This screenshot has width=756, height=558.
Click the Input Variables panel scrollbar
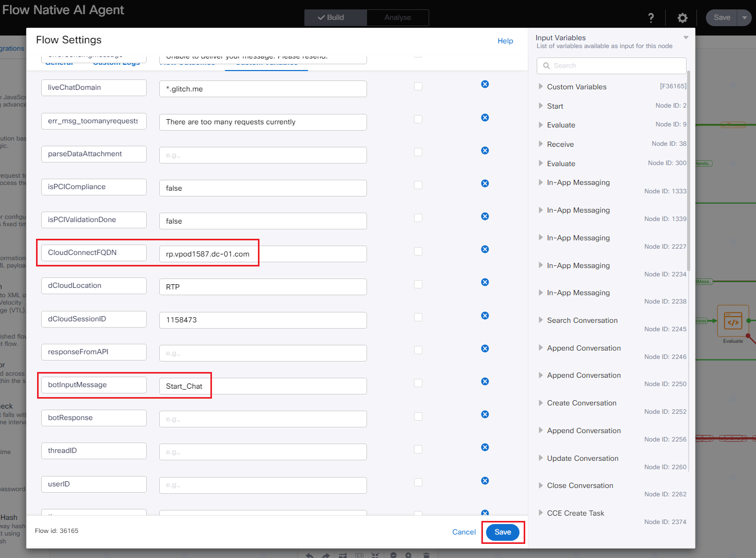[x=689, y=172]
